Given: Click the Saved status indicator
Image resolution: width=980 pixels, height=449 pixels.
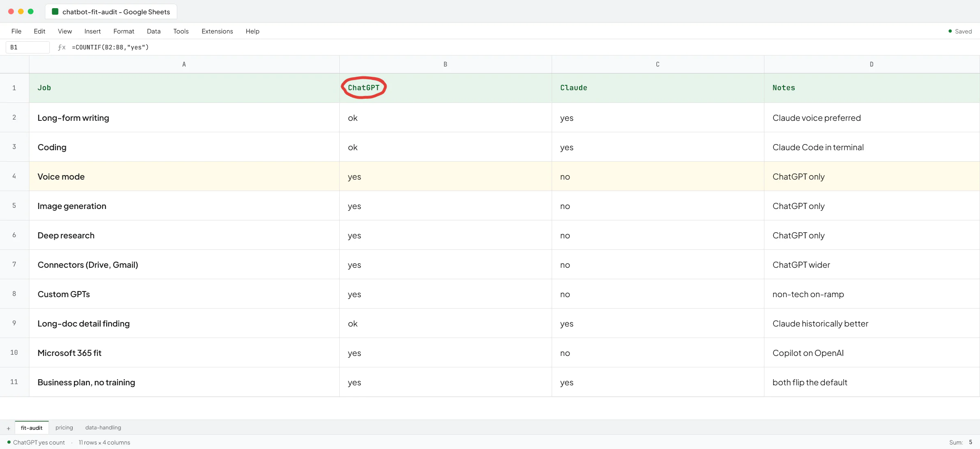Looking at the screenshot, I should [960, 31].
